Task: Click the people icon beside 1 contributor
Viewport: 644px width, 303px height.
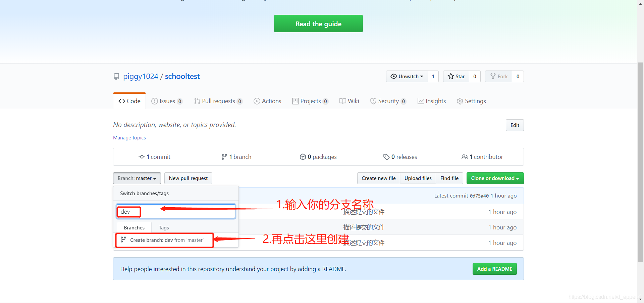Action: [465, 157]
